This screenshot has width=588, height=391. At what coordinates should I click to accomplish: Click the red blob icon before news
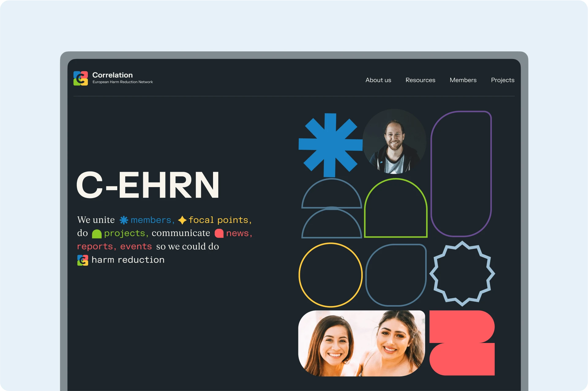(219, 233)
